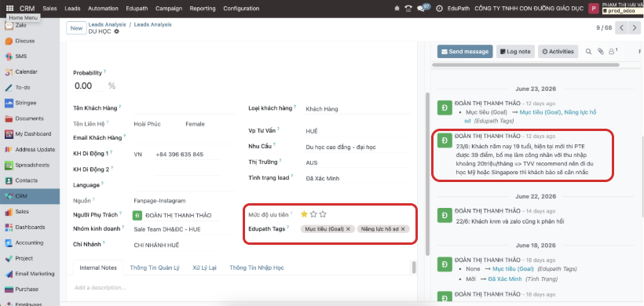Open To-do app in sidebar
Image resolution: width=644 pixels, height=306 pixels.
(x=30, y=87)
